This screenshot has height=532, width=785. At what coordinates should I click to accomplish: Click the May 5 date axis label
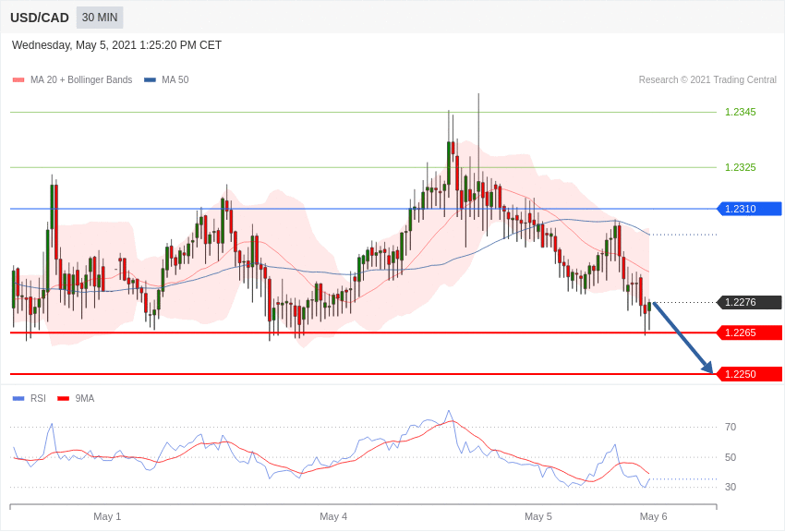click(538, 516)
